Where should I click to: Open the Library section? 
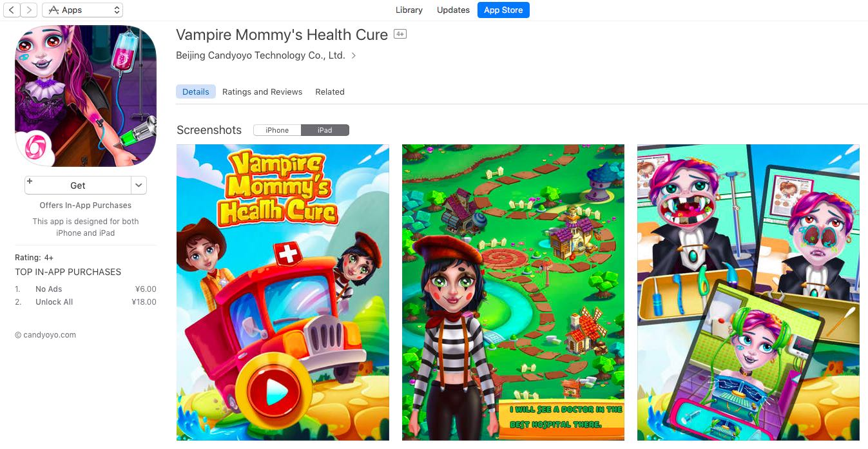click(409, 10)
